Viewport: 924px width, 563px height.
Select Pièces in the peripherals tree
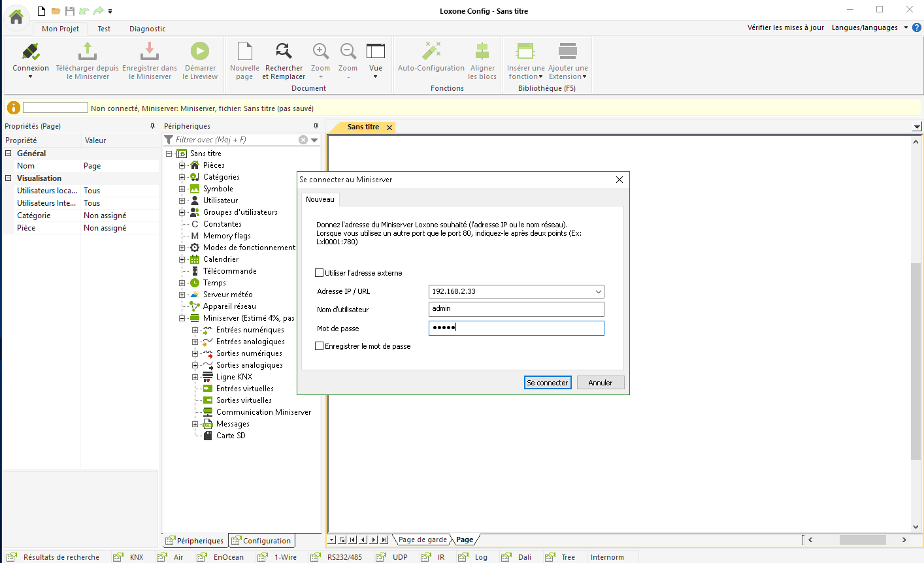[x=214, y=165]
